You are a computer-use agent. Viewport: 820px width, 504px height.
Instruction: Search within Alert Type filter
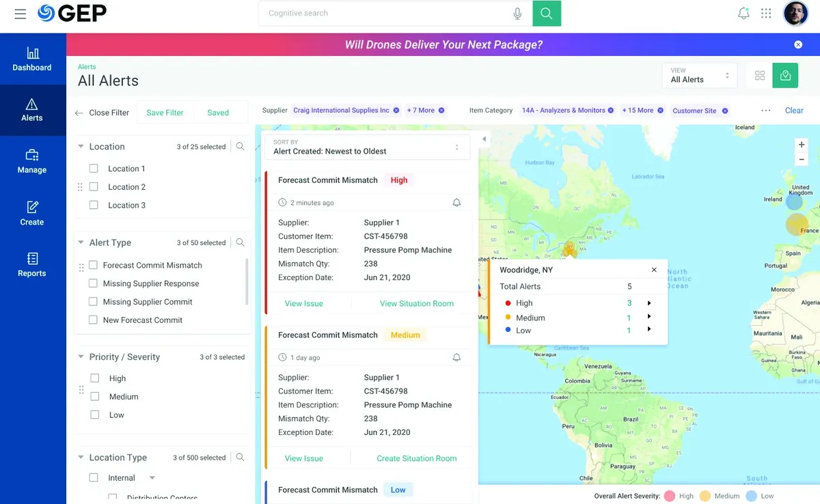tap(240, 242)
